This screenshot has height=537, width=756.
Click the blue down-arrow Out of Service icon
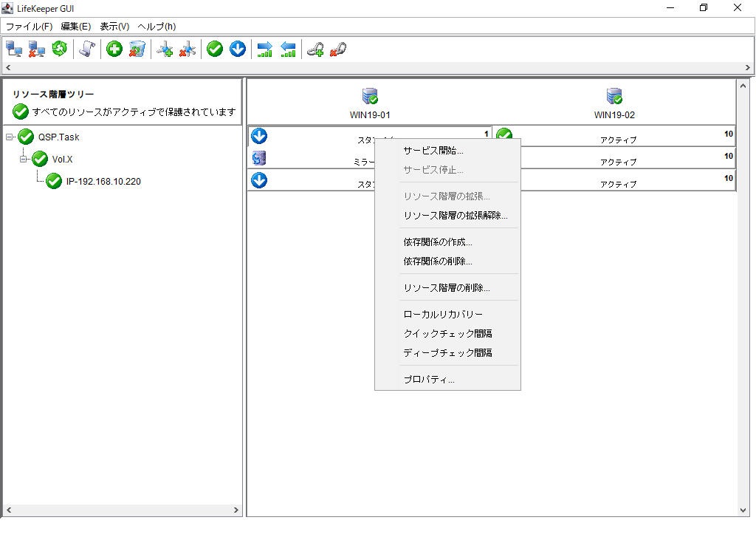(238, 49)
